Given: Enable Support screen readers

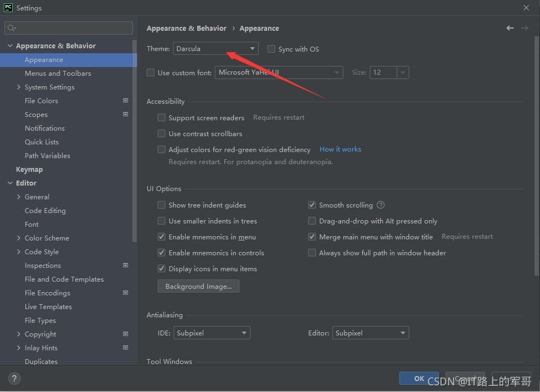Looking at the screenshot, I should point(162,117).
